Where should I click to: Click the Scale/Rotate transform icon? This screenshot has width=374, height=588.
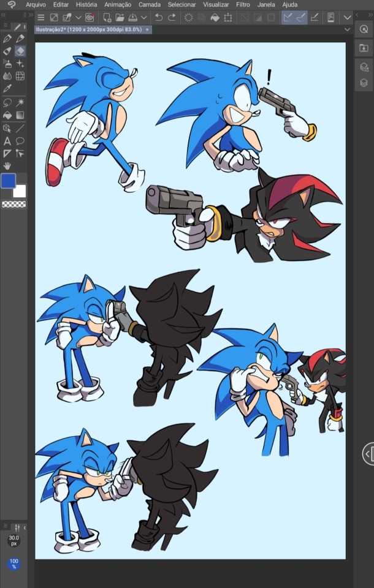pos(228,17)
